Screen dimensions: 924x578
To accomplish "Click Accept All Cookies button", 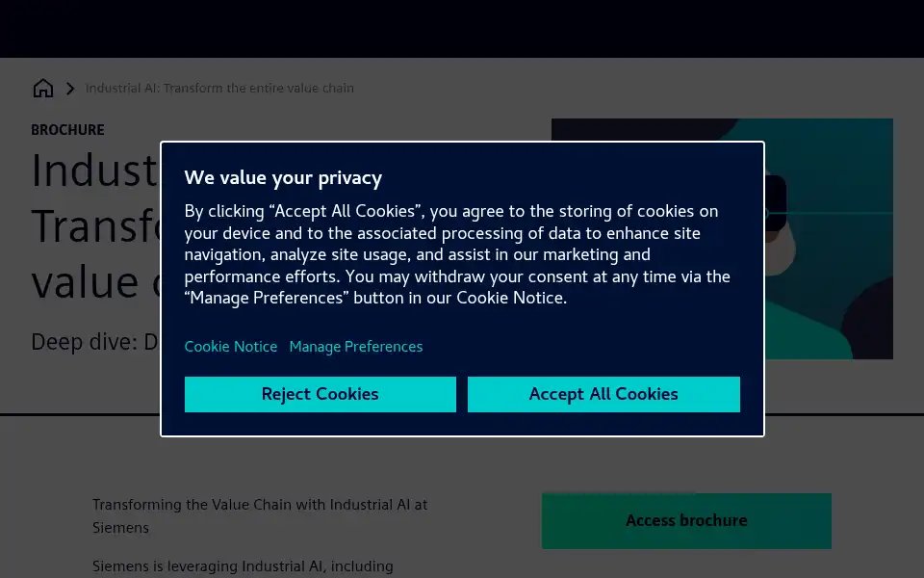I will pos(603,394).
